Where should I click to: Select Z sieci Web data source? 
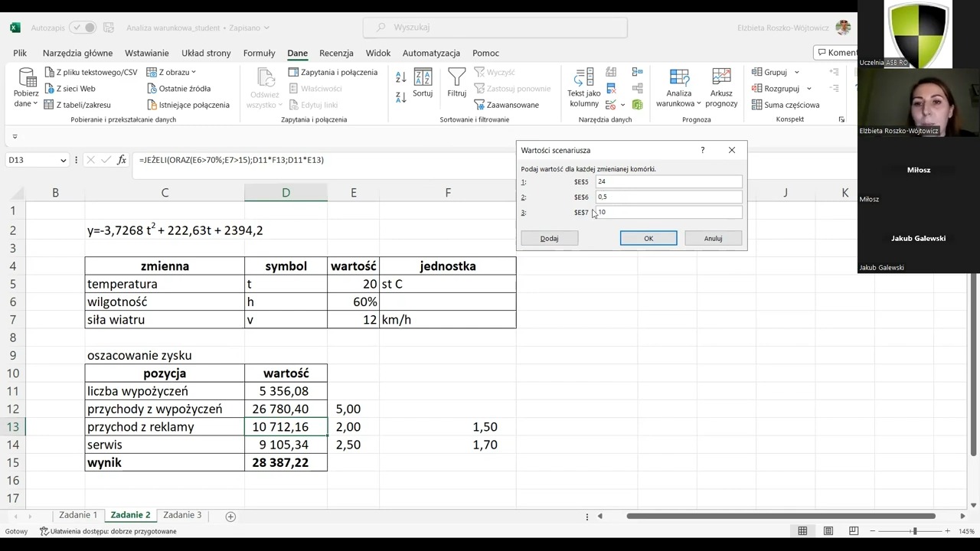pos(69,88)
